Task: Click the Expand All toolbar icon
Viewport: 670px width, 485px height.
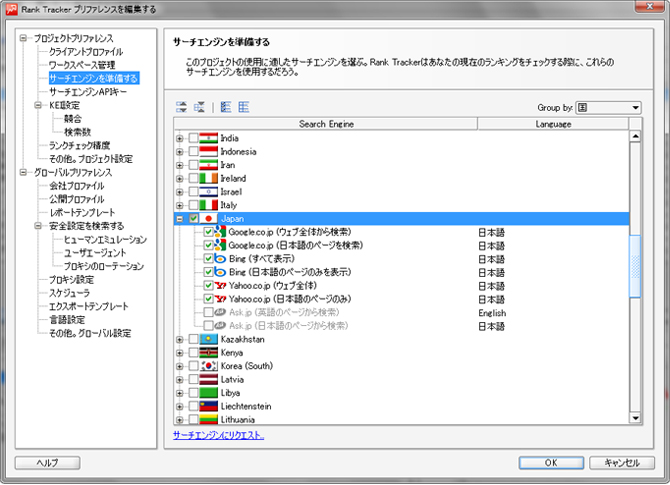Action: [181, 107]
